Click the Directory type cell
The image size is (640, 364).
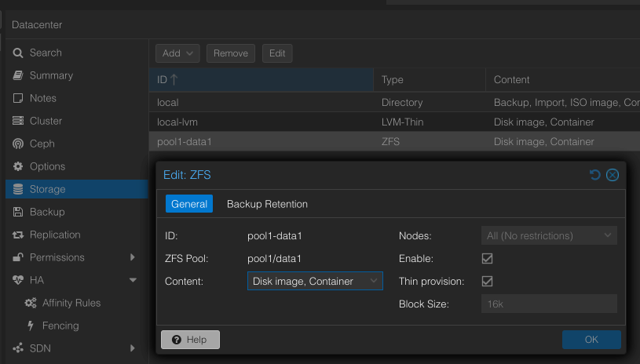coord(401,102)
